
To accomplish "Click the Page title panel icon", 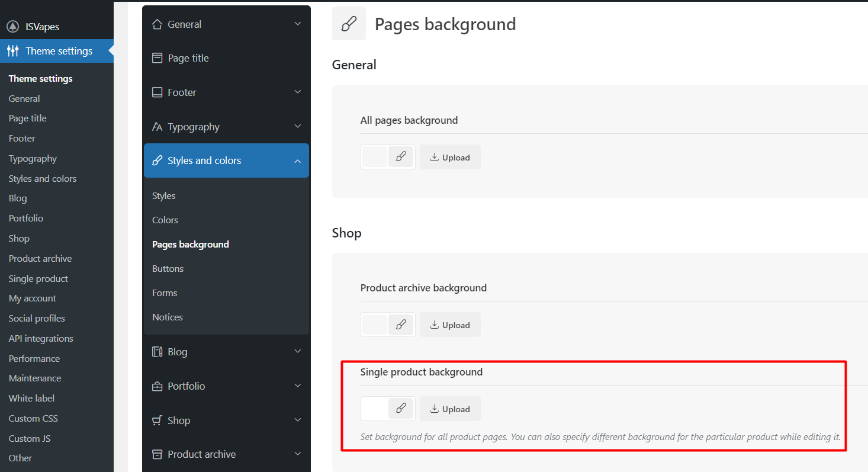I will click(x=157, y=58).
